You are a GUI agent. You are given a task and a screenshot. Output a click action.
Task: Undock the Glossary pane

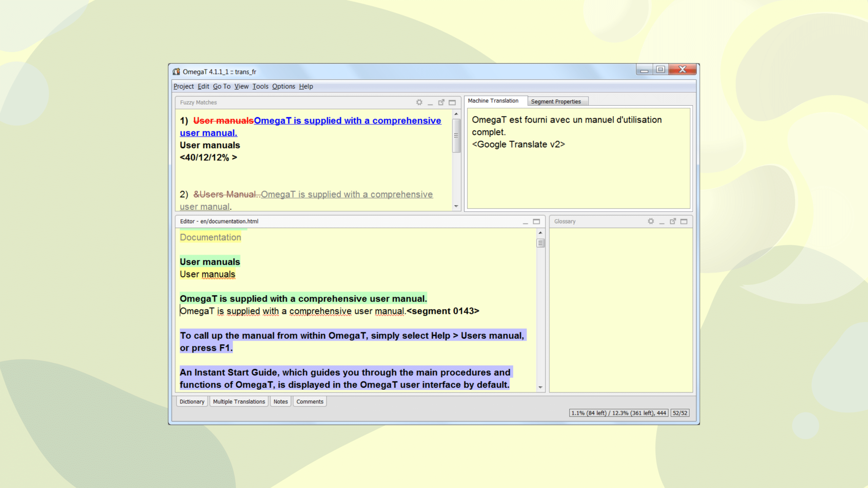673,221
